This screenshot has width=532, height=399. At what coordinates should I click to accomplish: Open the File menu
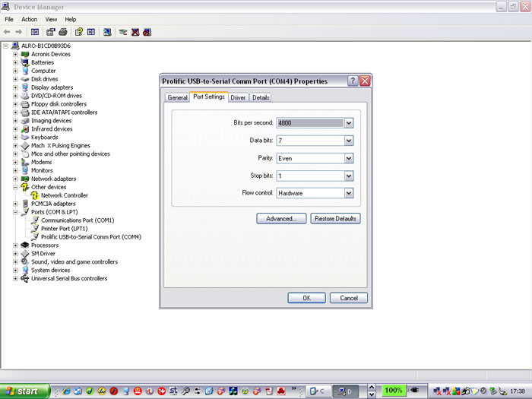click(x=9, y=19)
